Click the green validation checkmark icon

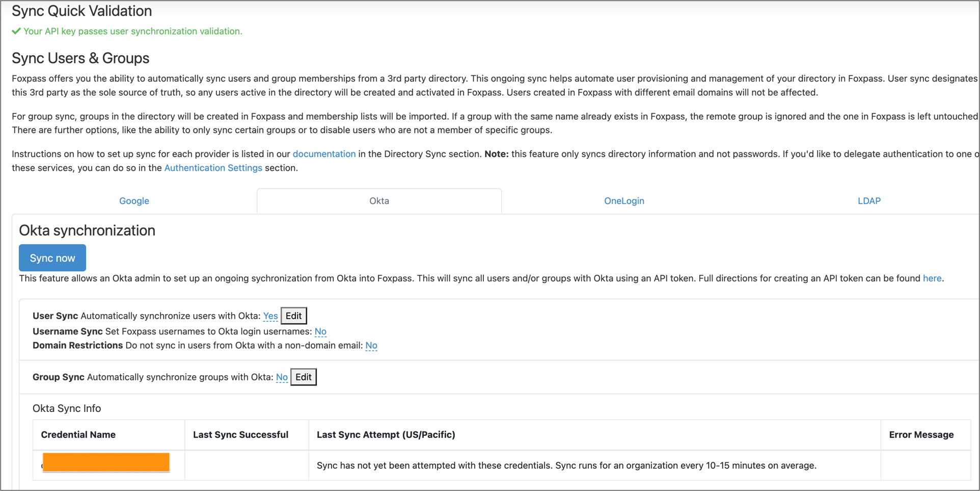click(x=16, y=31)
